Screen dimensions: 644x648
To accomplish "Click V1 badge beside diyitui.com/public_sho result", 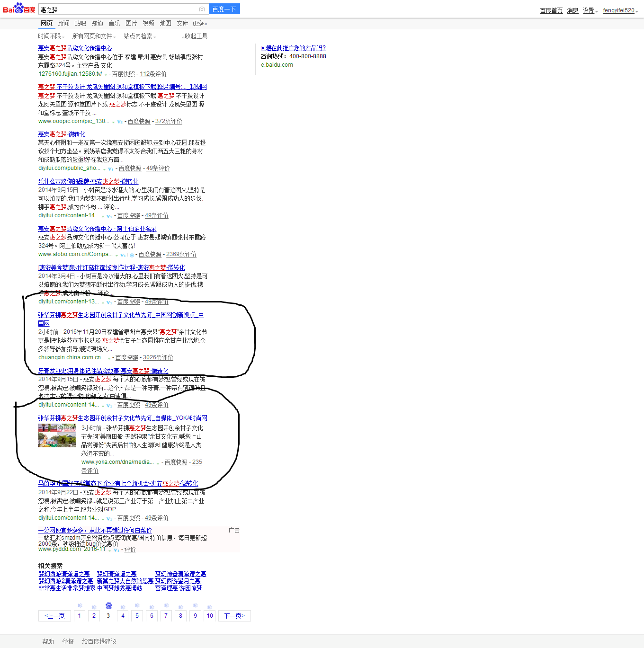I will pos(110,169).
